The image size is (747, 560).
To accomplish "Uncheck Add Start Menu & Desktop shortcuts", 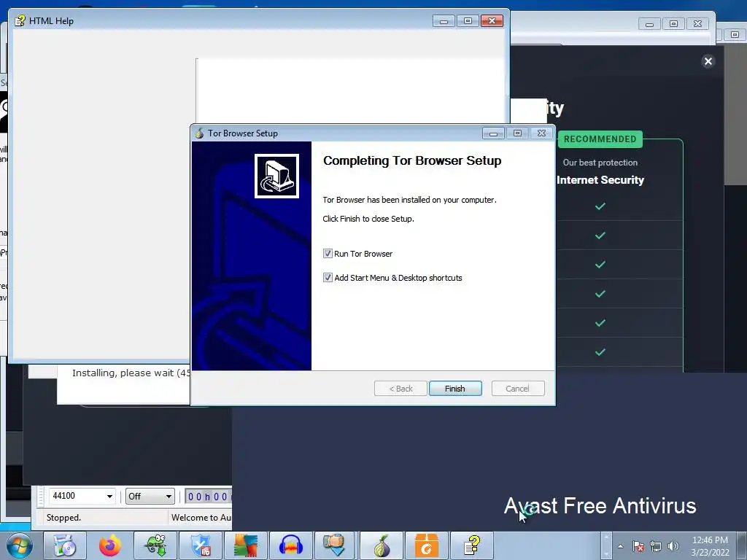I will 328,277.
